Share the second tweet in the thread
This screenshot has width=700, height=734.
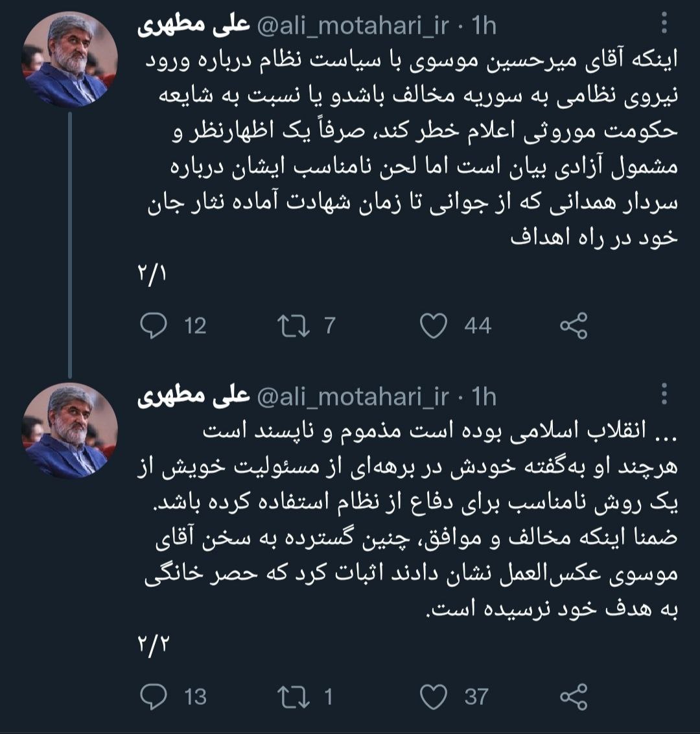click(x=573, y=696)
